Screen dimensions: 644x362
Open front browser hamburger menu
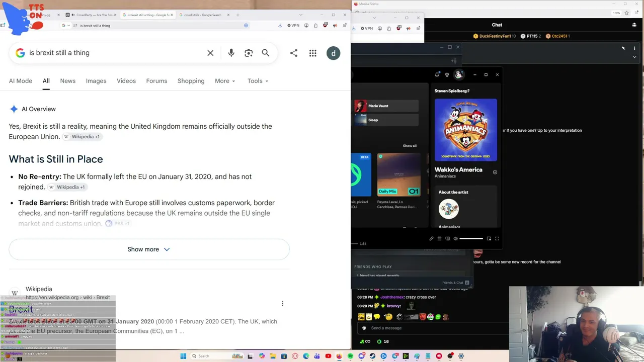point(345,25)
